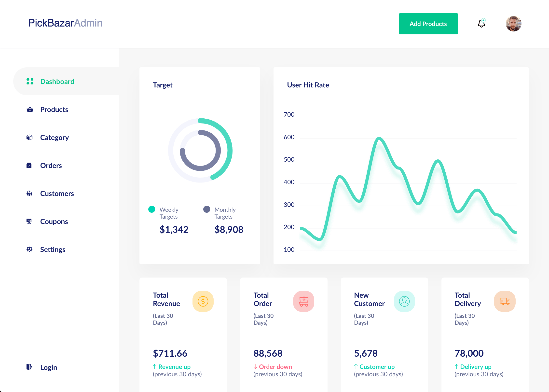Click the Total Revenue dollar icon

pyautogui.click(x=203, y=301)
